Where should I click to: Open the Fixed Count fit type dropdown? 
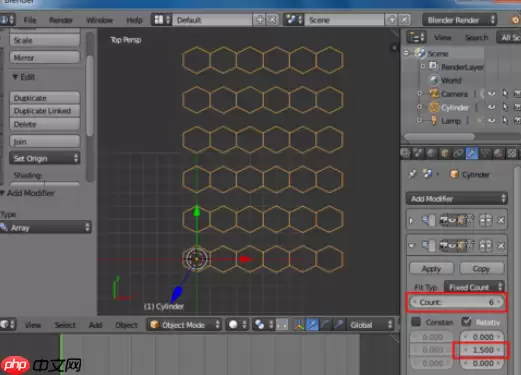(474, 287)
